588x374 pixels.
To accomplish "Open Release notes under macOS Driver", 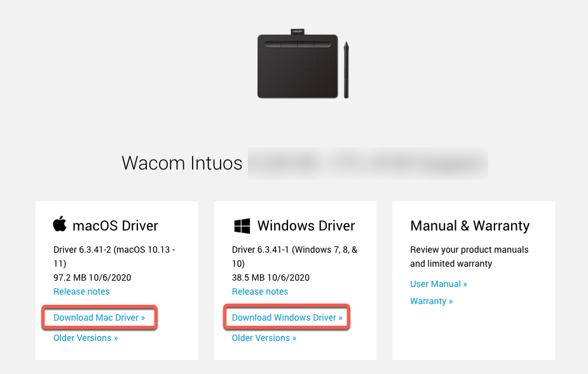I will [81, 291].
